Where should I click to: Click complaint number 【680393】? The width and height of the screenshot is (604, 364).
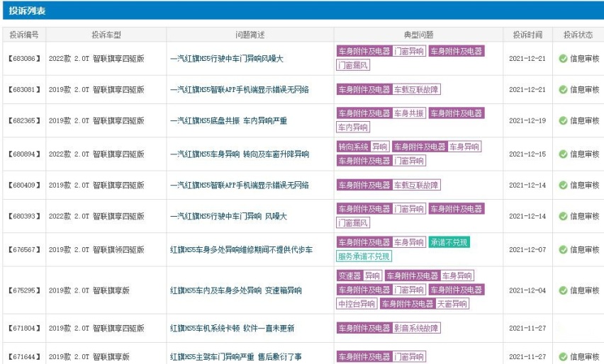coord(24,216)
